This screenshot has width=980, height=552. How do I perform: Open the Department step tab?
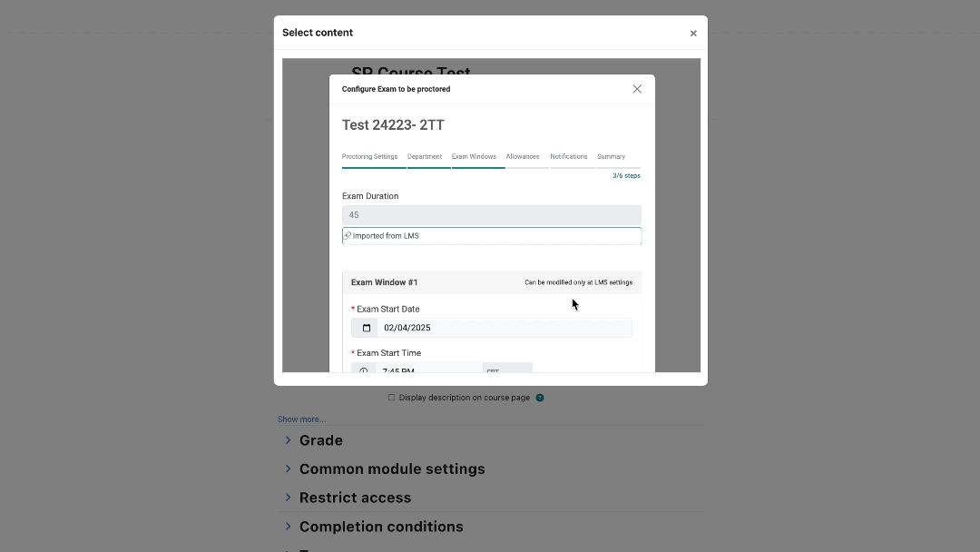[x=425, y=156]
